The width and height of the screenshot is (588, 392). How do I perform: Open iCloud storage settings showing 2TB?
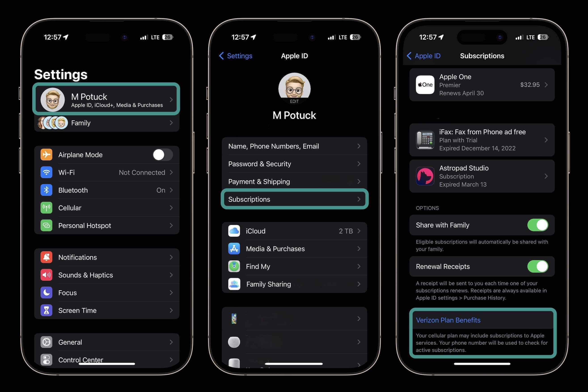click(294, 231)
